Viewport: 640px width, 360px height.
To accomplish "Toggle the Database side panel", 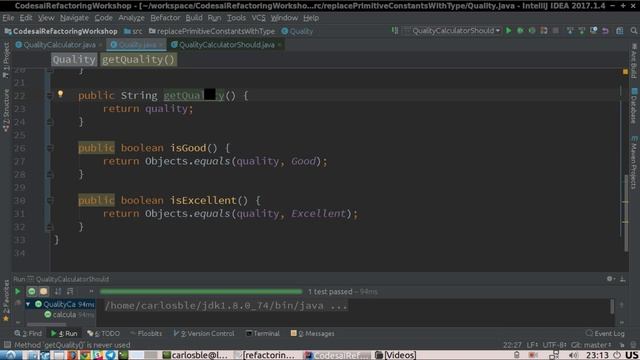I will click(x=634, y=106).
